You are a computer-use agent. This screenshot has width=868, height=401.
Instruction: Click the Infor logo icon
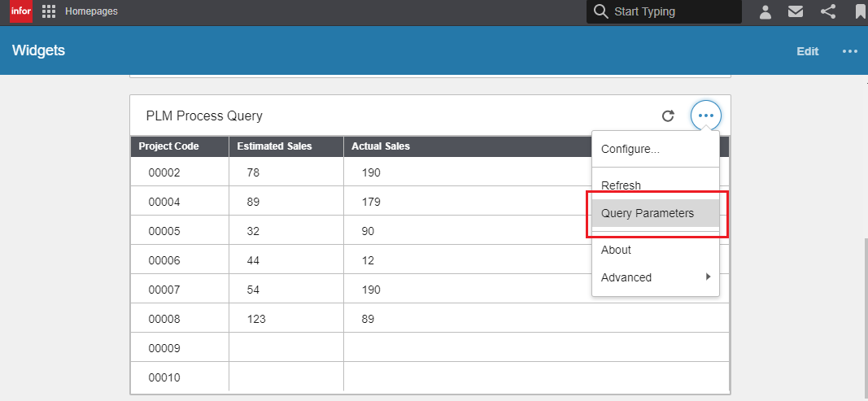[x=20, y=11]
